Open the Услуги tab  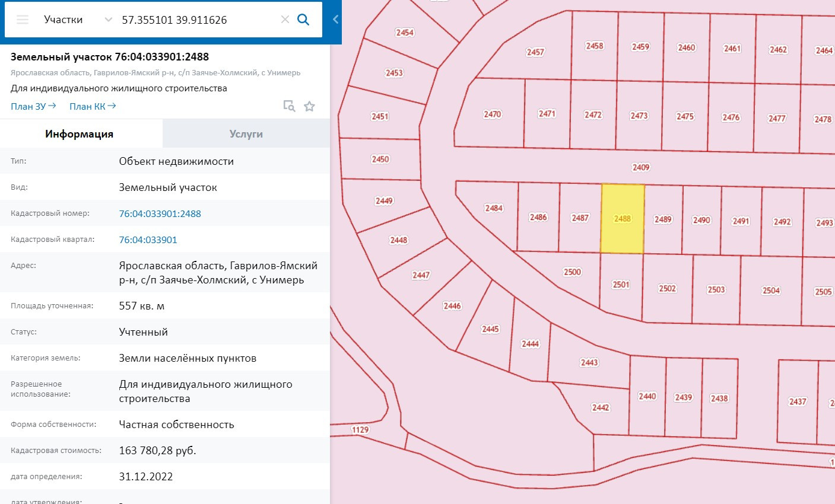tap(246, 134)
